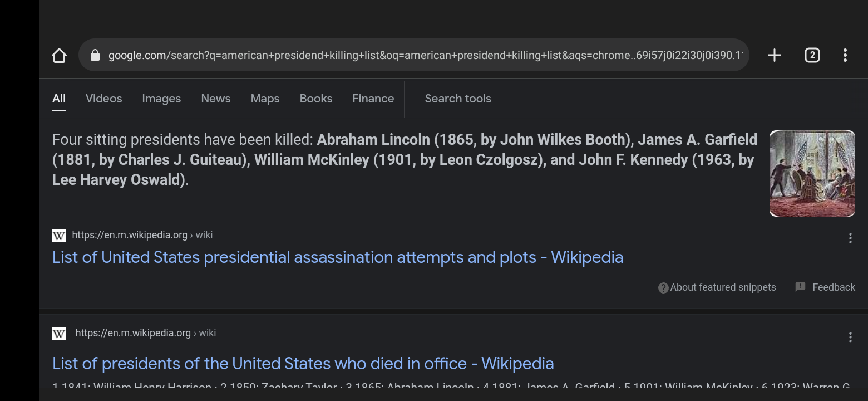Tap the question mark help icon
This screenshot has height=401, width=868.
click(x=663, y=288)
